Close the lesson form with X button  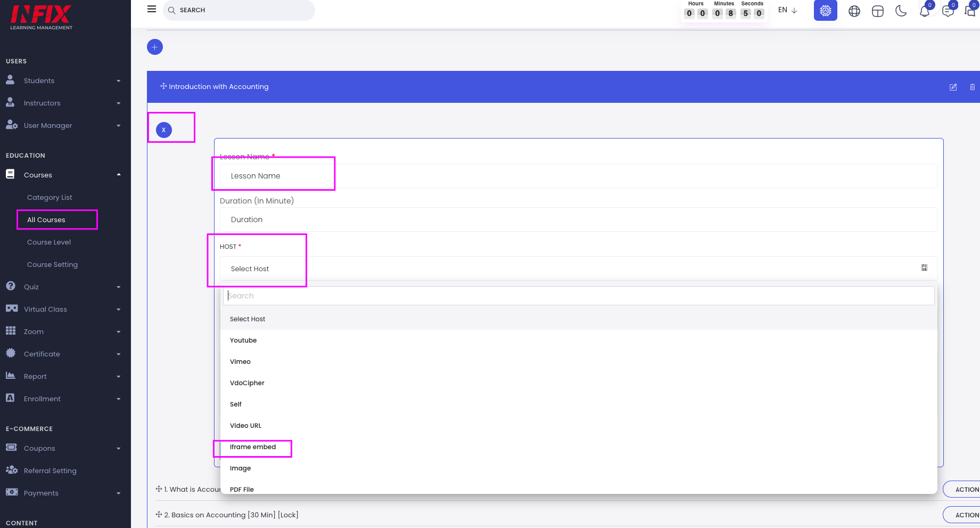coord(164,130)
